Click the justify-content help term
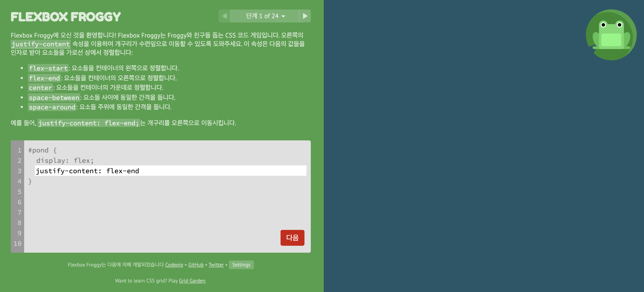The width and height of the screenshot is (644, 292). coord(41,44)
